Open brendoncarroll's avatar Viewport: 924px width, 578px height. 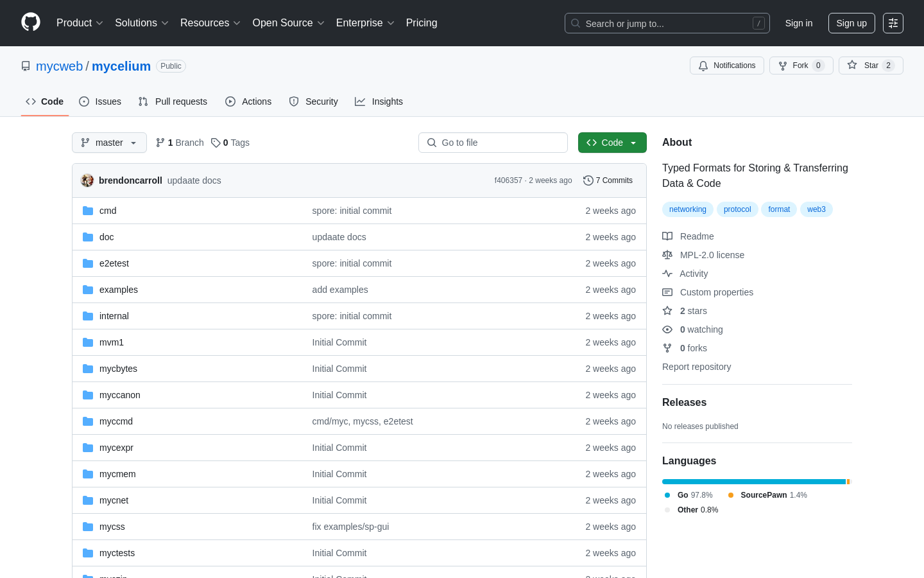click(87, 180)
